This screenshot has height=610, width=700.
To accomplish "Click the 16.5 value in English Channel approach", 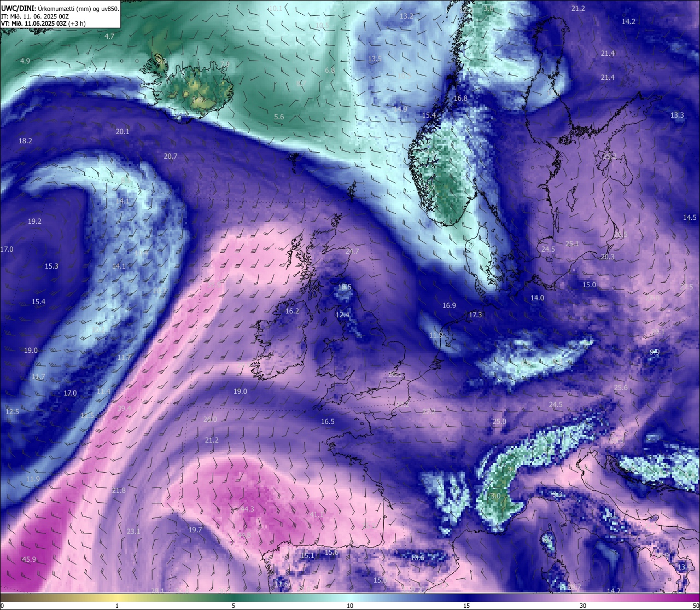I will [x=328, y=421].
